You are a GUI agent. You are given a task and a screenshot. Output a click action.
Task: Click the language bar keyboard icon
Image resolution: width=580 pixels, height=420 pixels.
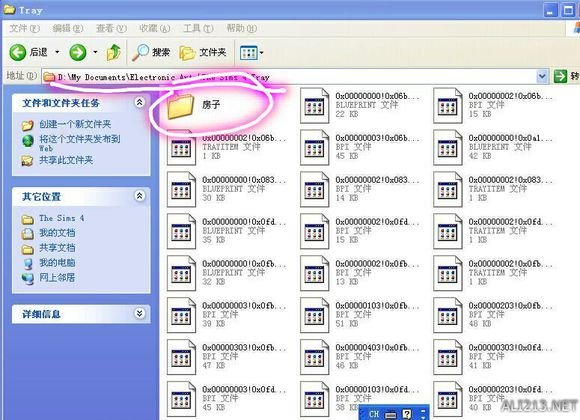[390, 414]
